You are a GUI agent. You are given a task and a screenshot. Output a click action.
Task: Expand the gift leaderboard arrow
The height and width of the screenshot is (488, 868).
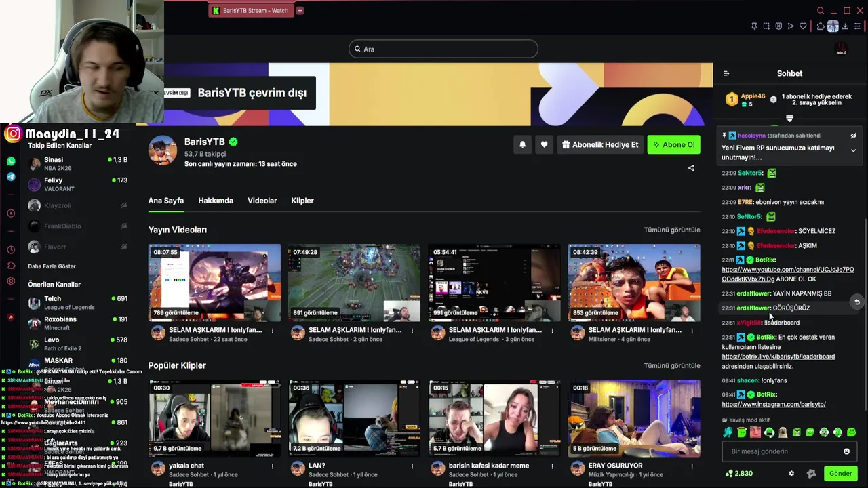(x=789, y=119)
